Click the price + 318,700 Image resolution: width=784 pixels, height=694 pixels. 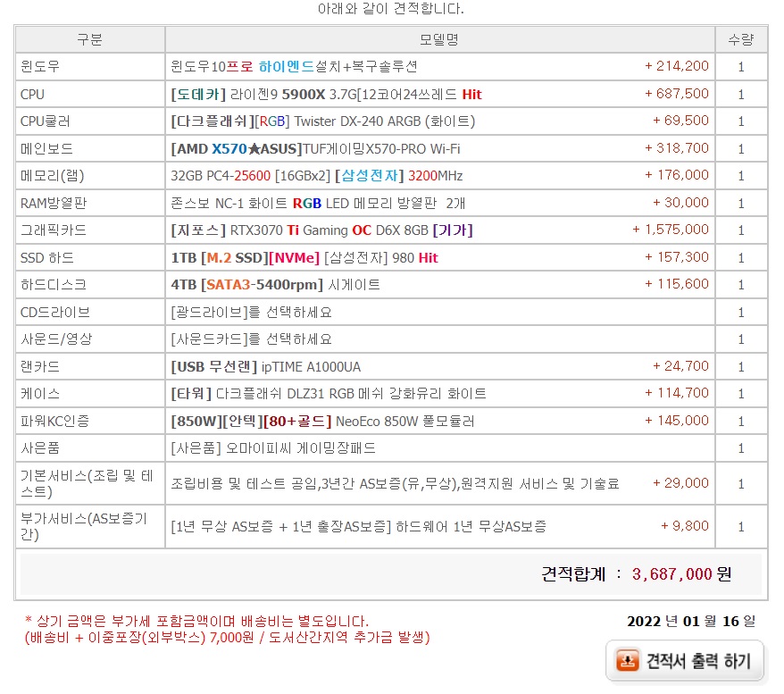pyautogui.click(x=677, y=148)
